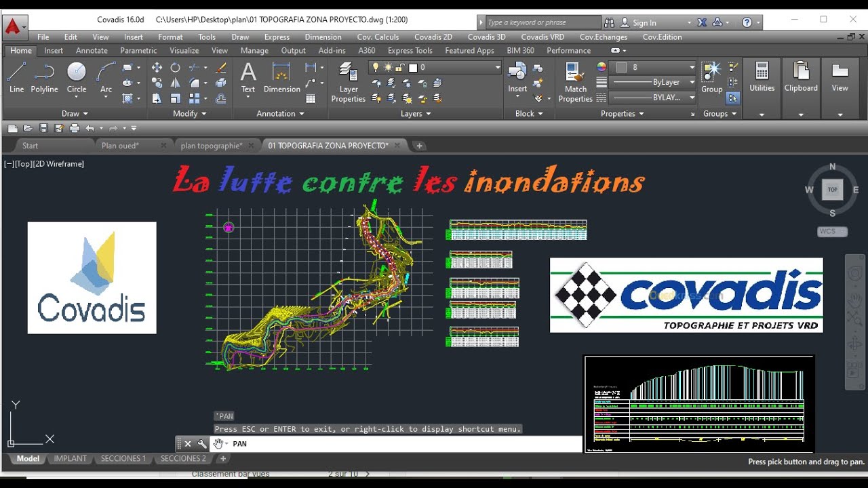The height and width of the screenshot is (488, 868).
Task: Open the Express menu
Action: tap(277, 37)
